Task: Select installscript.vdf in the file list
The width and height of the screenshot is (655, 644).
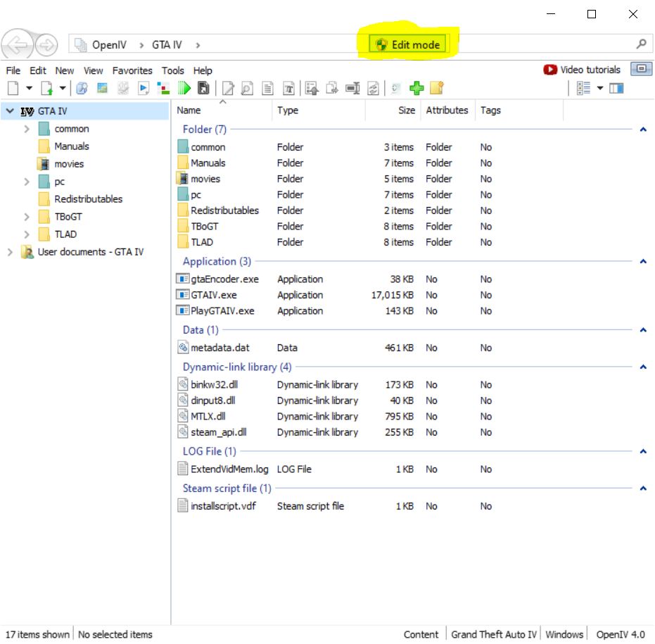Action: [223, 506]
